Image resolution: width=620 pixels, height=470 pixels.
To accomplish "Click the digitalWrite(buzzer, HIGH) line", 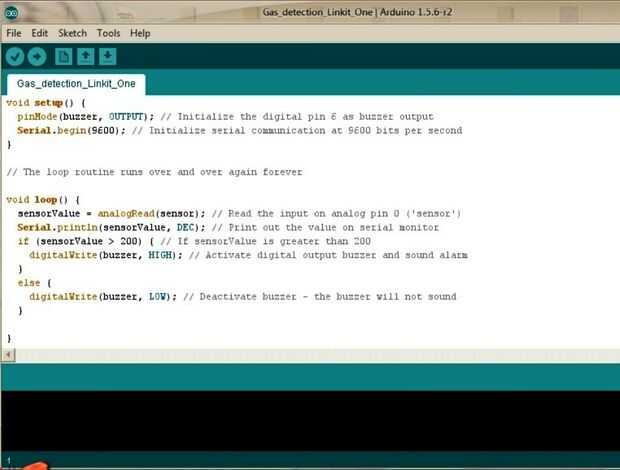I will (x=248, y=255).
